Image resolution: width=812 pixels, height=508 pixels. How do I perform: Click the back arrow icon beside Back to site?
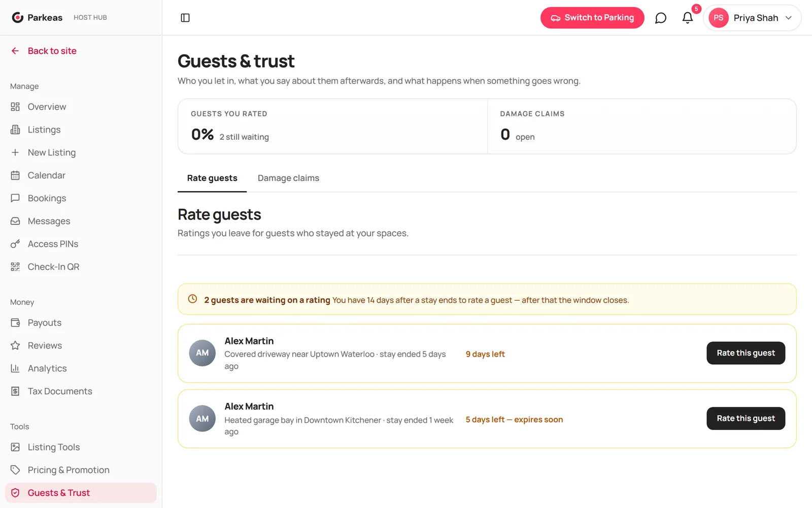15,51
